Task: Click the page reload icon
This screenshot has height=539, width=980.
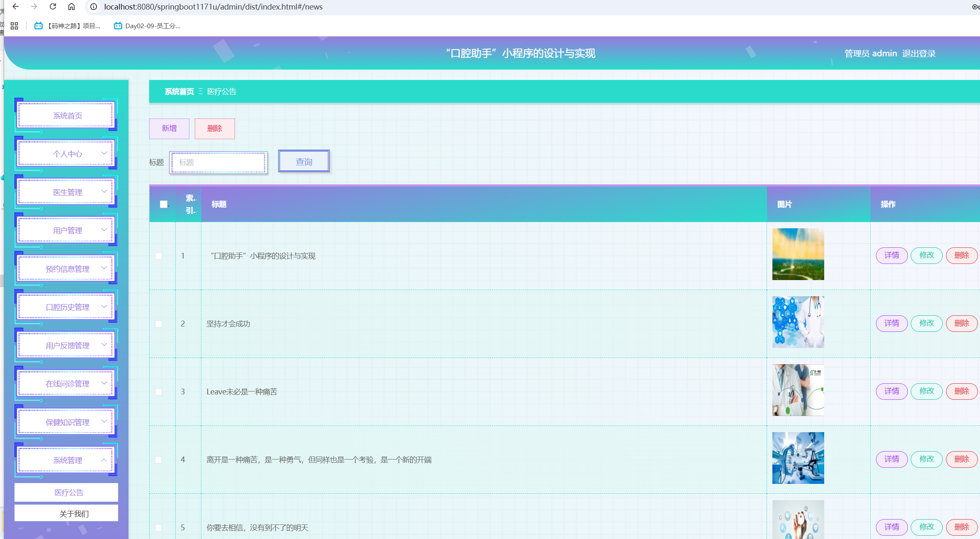Action: [x=53, y=7]
